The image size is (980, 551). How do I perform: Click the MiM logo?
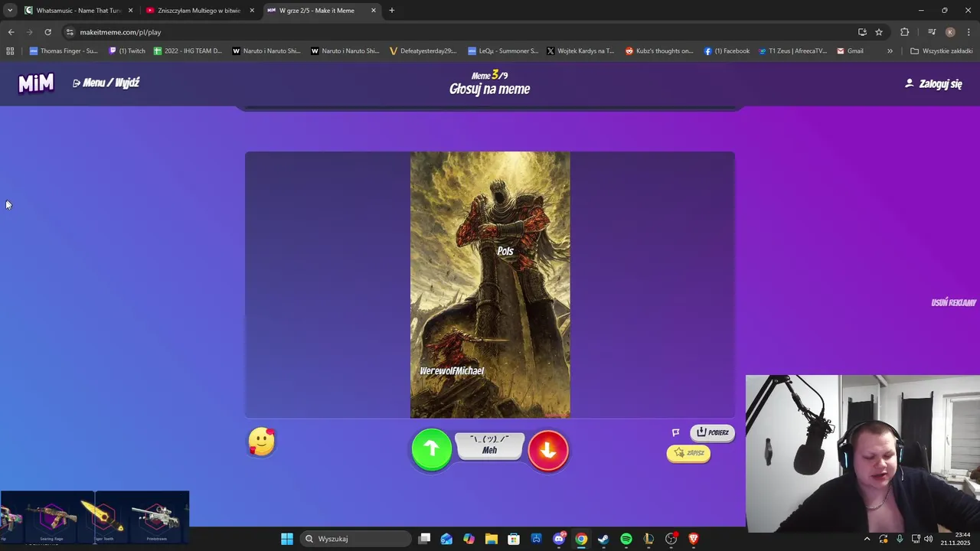[x=36, y=83]
